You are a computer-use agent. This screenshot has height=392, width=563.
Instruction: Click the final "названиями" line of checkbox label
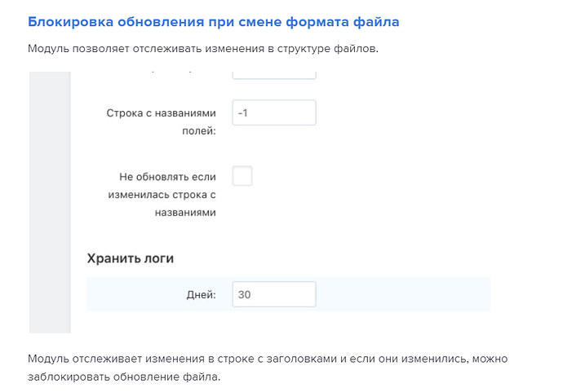[x=185, y=213]
